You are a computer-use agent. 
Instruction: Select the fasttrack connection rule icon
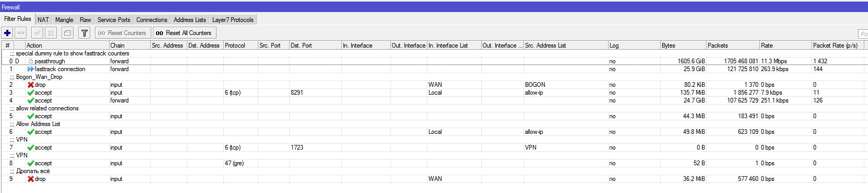click(x=31, y=69)
